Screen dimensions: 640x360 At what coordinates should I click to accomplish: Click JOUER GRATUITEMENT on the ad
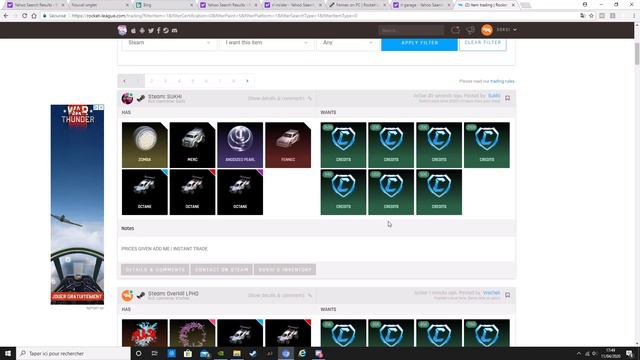click(x=77, y=297)
